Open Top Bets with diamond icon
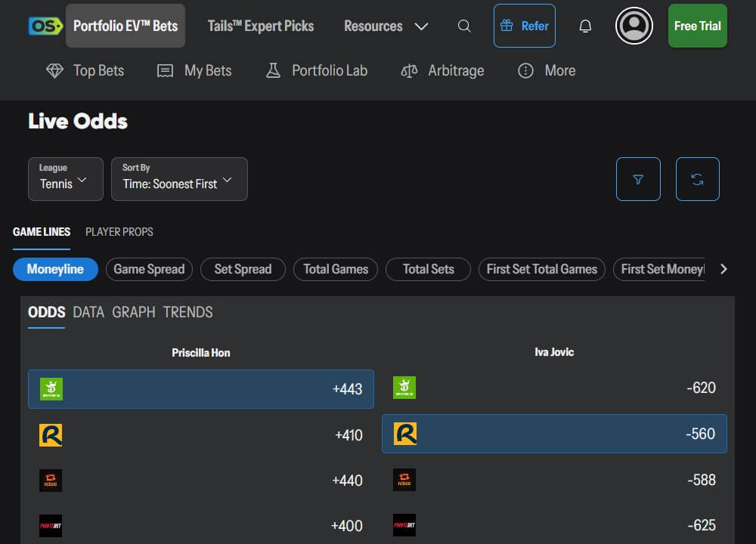This screenshot has height=544, width=756. (x=85, y=71)
